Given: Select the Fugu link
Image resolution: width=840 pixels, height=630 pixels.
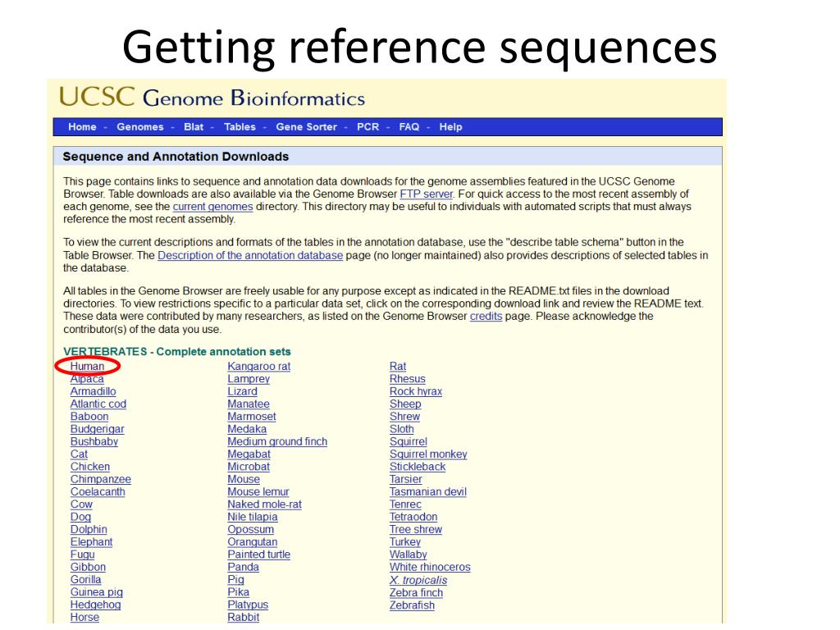Looking at the screenshot, I should click(83, 555).
